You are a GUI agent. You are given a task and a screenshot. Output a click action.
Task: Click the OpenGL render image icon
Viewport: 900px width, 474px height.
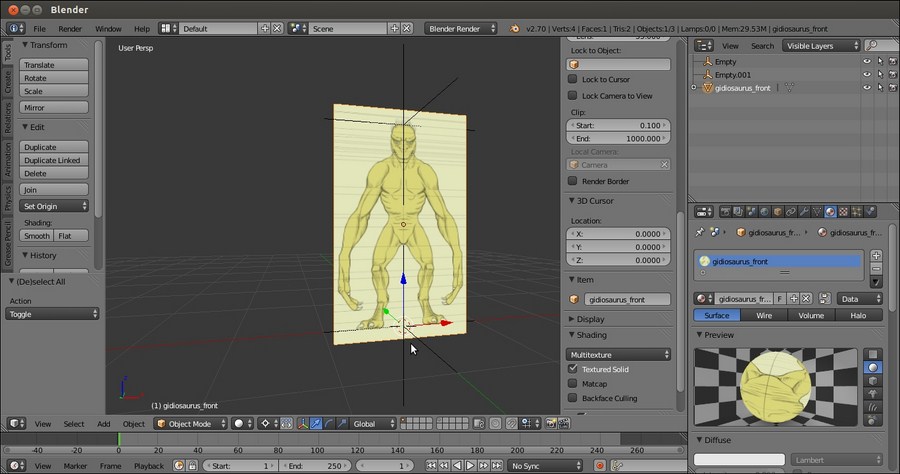(x=551, y=424)
